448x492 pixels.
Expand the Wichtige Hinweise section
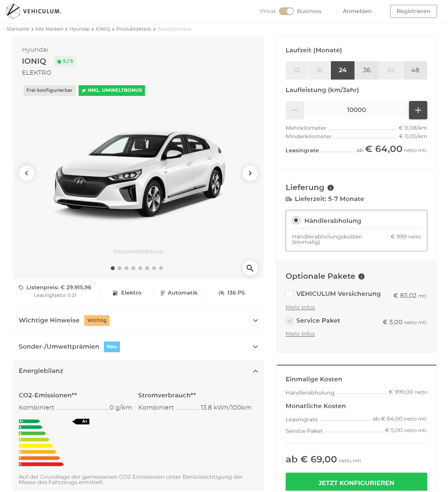click(138, 321)
